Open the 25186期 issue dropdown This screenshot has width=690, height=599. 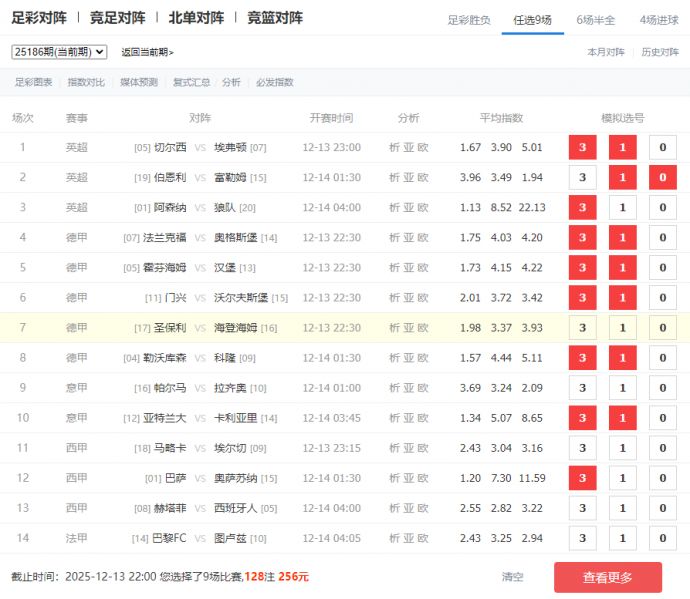[59, 52]
